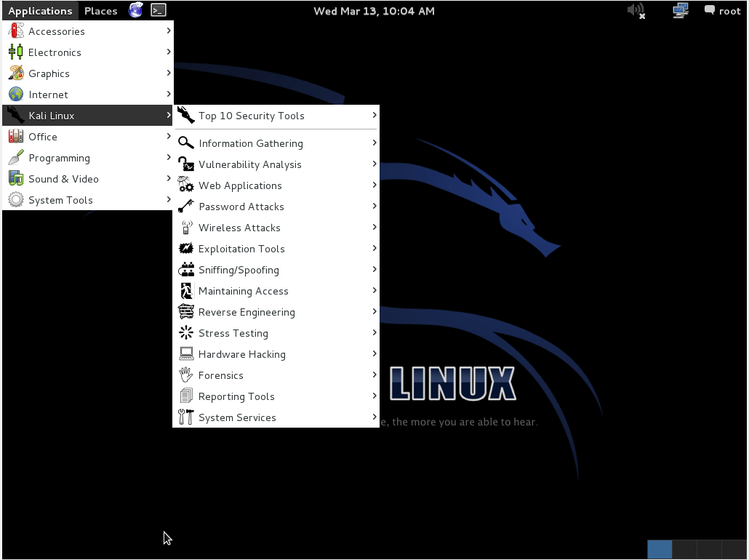Expand the Forensics submenu chevron
This screenshot has height=560, width=749.
coord(374,375)
